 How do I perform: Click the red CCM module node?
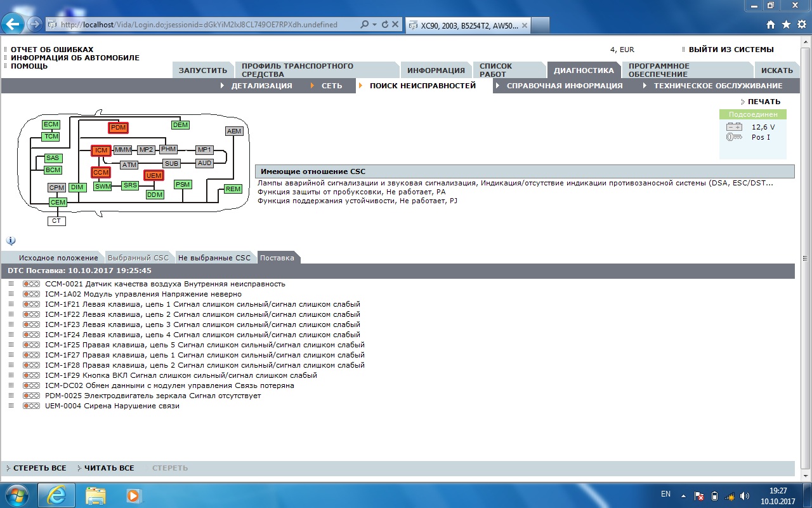click(101, 172)
